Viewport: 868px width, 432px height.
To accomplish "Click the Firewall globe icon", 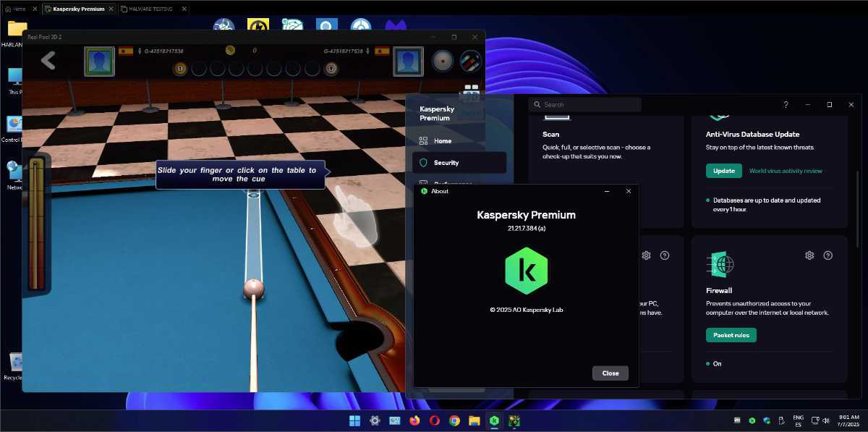I will (x=721, y=263).
